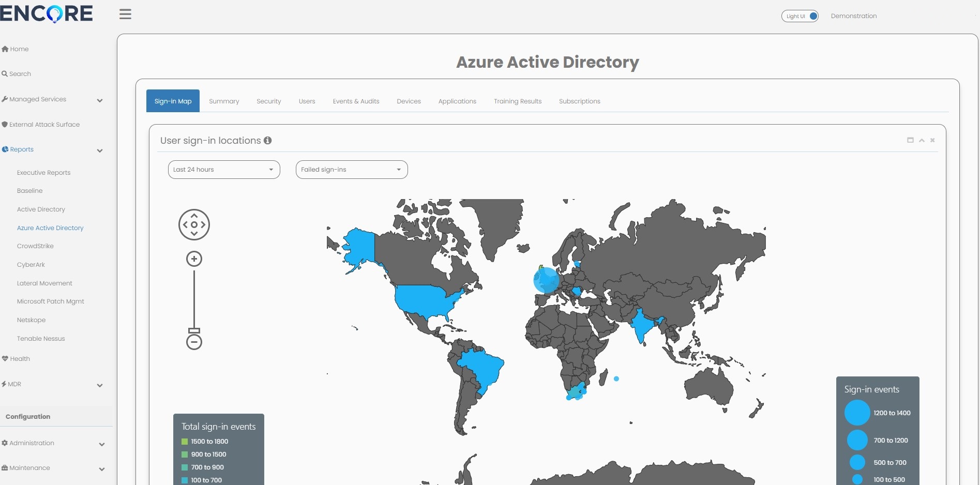Click the map zoom slider handle
980x485 pixels.
click(194, 330)
